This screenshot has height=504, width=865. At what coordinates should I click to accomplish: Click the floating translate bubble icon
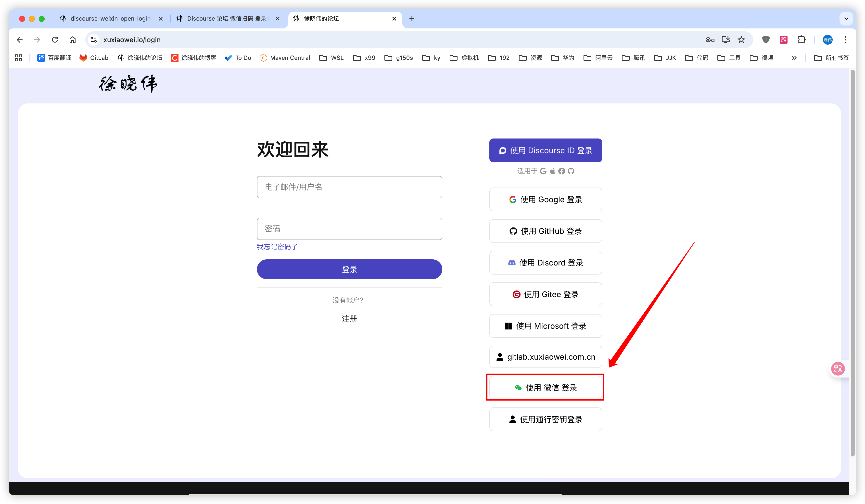[x=838, y=369]
